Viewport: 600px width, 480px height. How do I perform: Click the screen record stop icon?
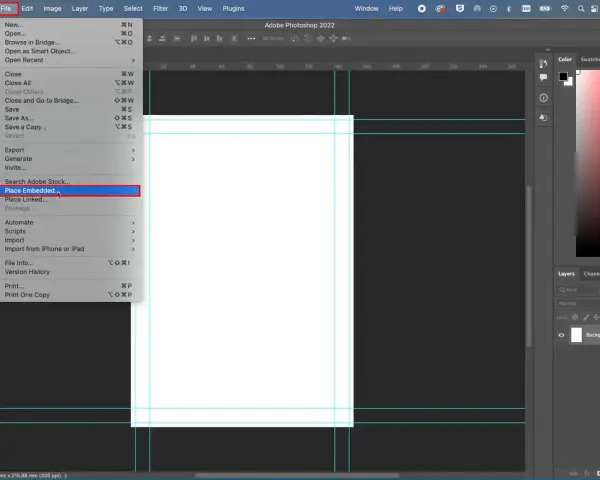[x=422, y=8]
